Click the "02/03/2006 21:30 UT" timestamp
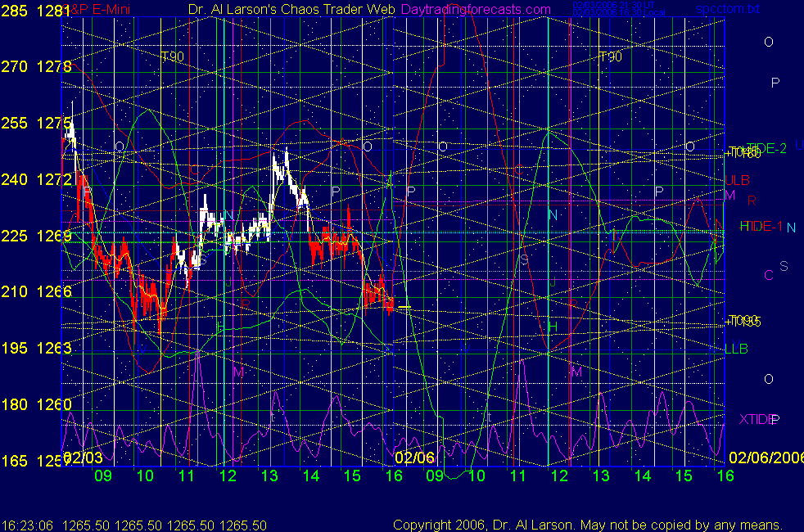Screen dimensions: 804x532 pos(613,5)
